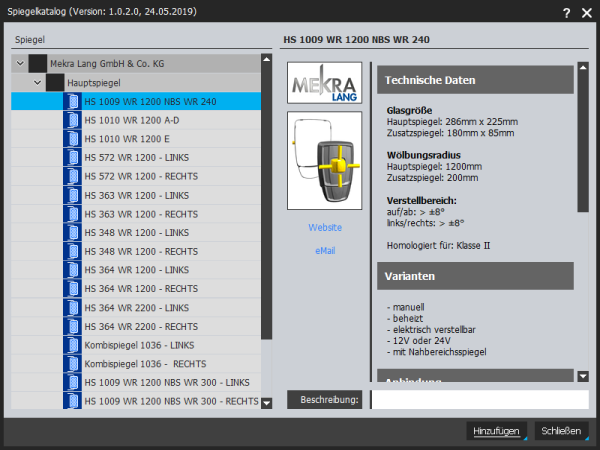The width and height of the screenshot is (600, 450).
Task: Click the mirror list scroll down arrow
Action: click(x=267, y=403)
